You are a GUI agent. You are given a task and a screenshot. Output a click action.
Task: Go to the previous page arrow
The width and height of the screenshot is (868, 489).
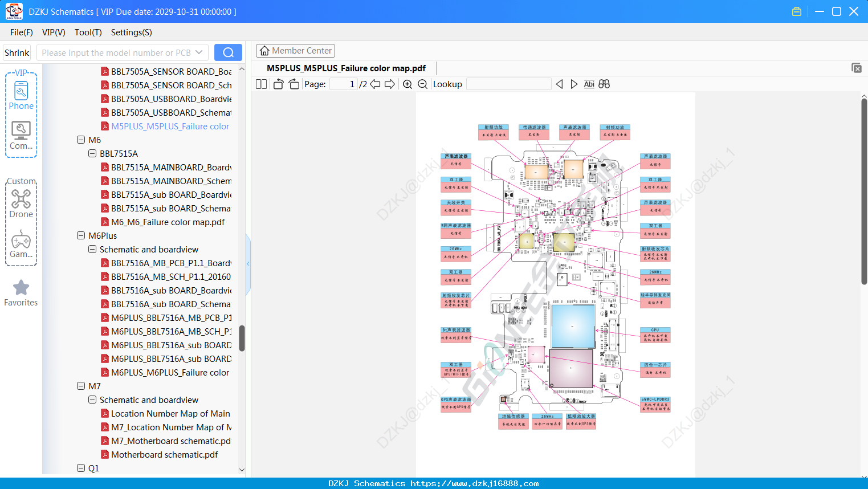(375, 84)
